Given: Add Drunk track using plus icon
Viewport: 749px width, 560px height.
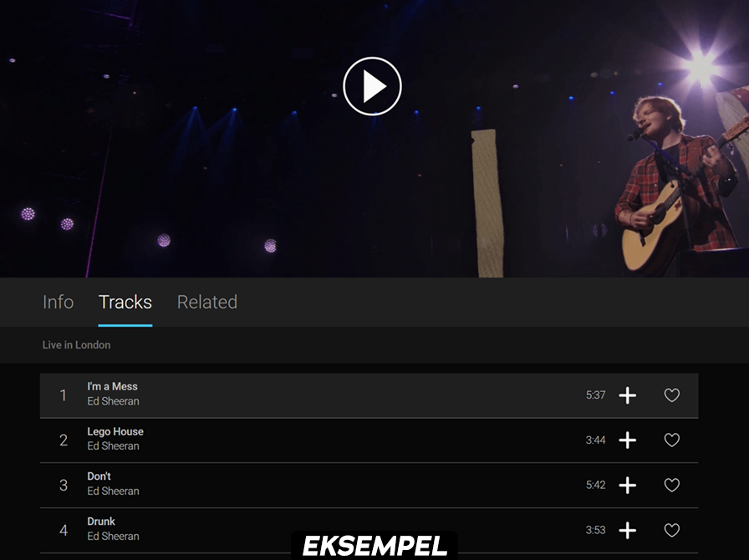Looking at the screenshot, I should click(x=627, y=531).
